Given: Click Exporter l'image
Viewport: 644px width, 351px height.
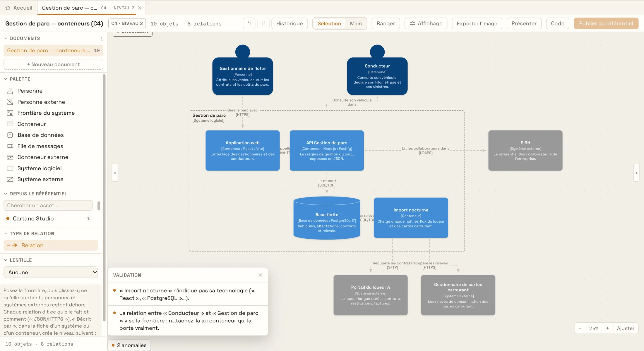Looking at the screenshot, I should [x=477, y=23].
